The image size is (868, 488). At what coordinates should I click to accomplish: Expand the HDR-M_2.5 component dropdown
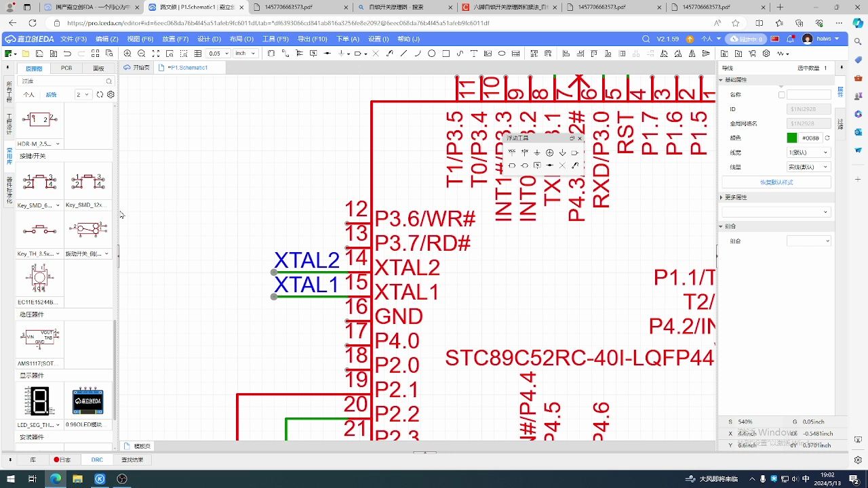tap(58, 144)
